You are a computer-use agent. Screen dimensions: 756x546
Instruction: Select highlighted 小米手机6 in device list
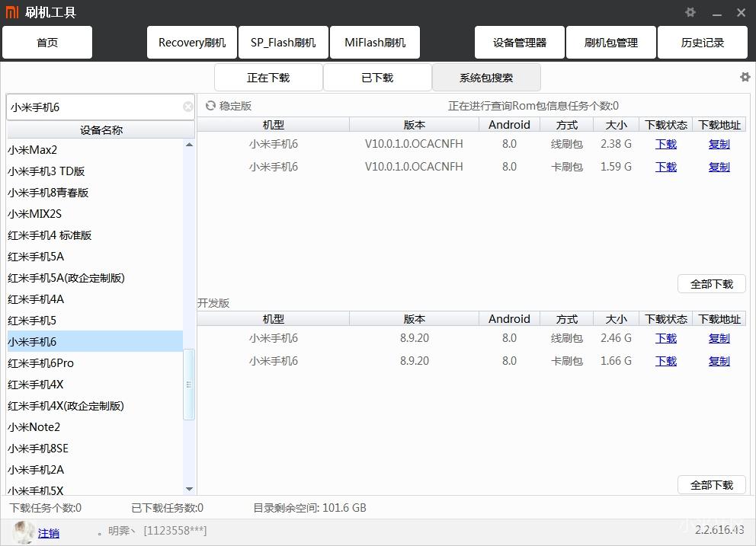94,342
